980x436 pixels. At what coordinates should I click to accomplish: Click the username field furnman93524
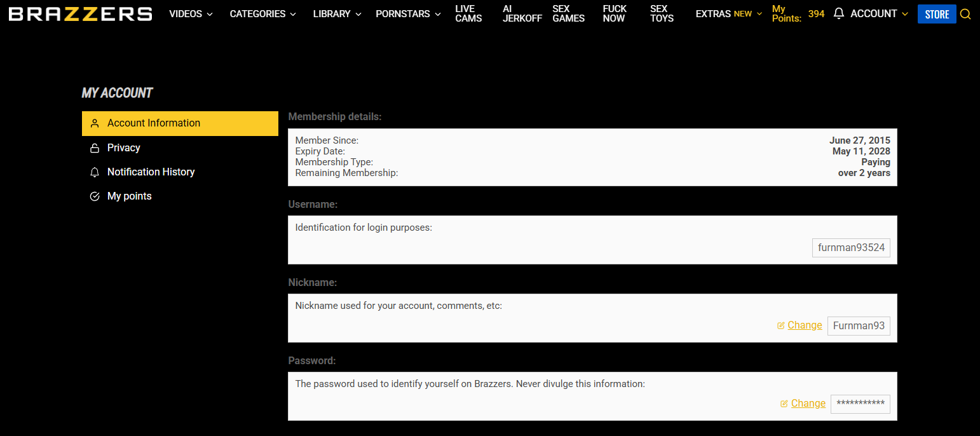pos(851,248)
